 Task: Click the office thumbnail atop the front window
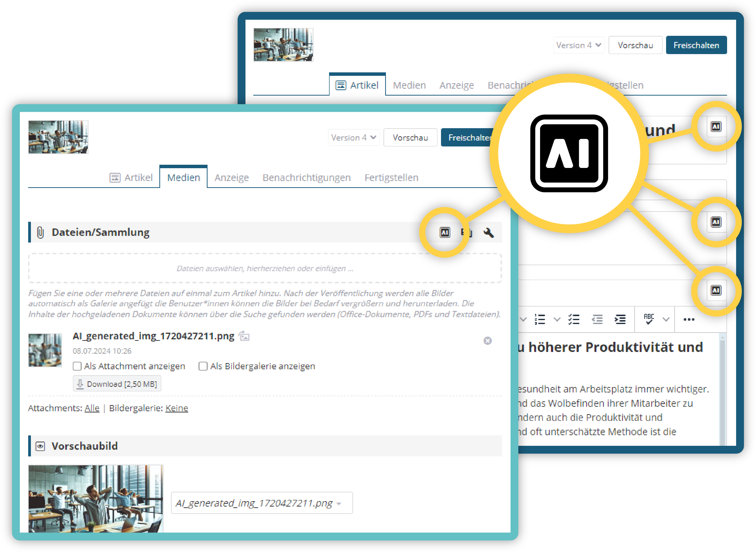[x=58, y=137]
